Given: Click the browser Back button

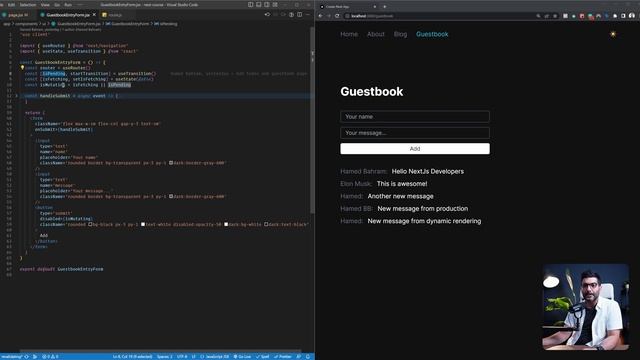Looking at the screenshot, I should coord(320,16).
